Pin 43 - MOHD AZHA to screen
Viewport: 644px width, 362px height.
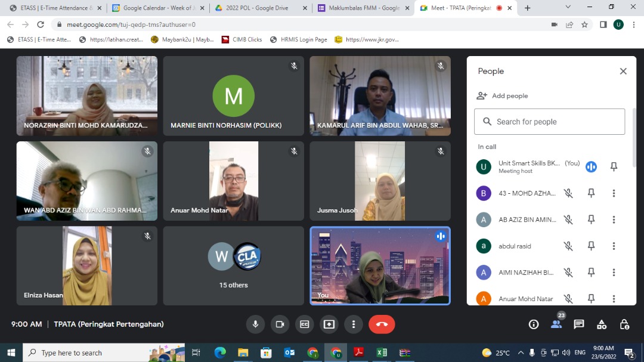point(591,193)
